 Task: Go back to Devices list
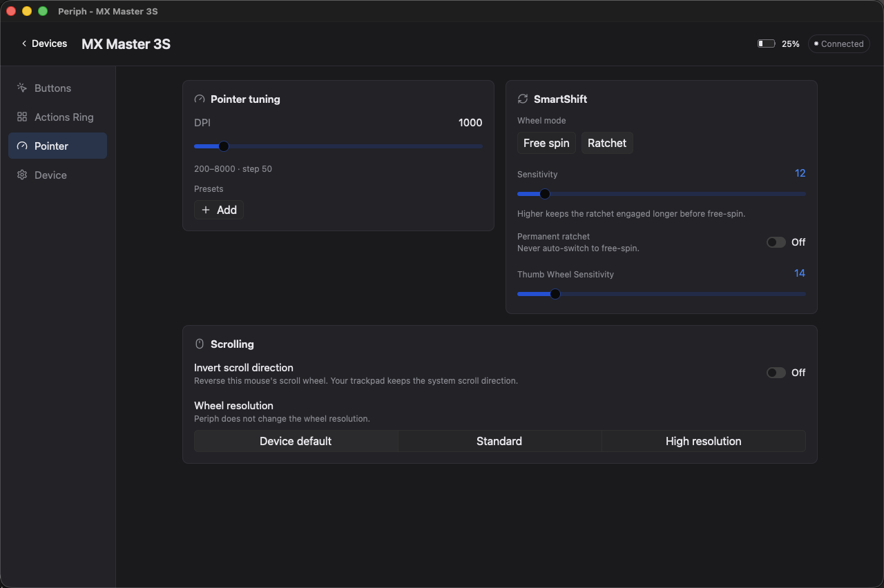point(44,43)
